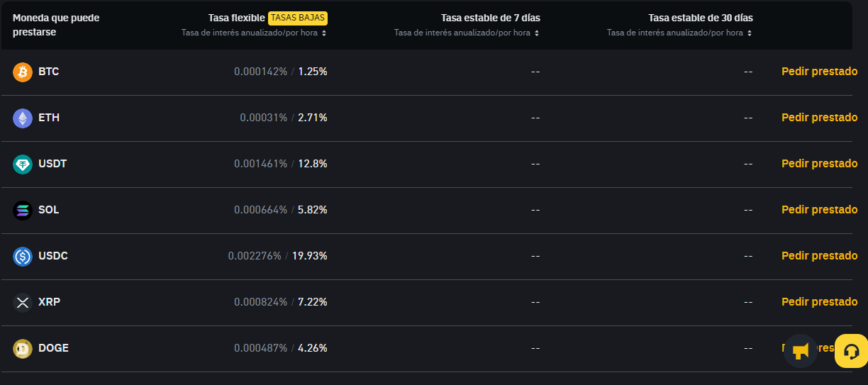This screenshot has height=385, width=868.
Task: Borrow SOL via Pedir prestado link
Action: pyautogui.click(x=819, y=210)
